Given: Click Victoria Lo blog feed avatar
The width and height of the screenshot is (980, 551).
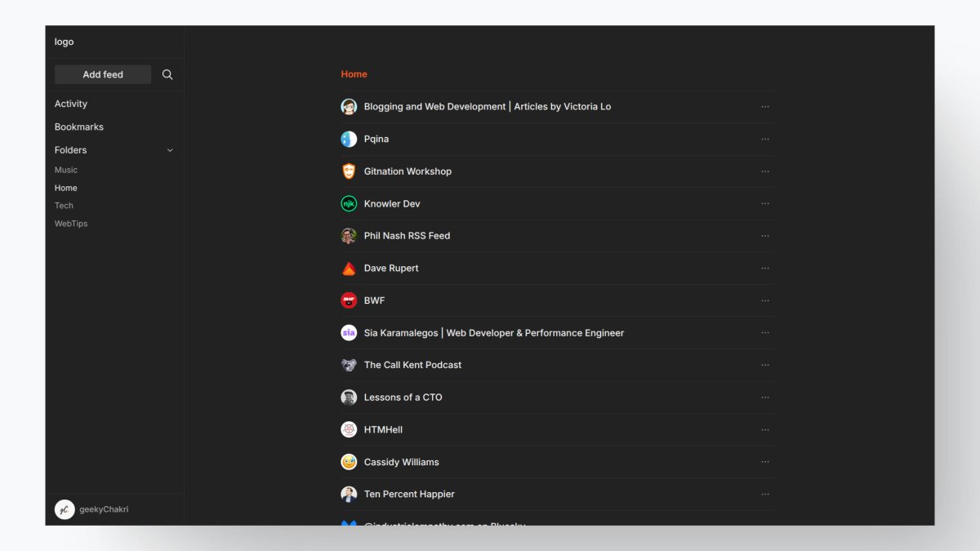Looking at the screenshot, I should 349,107.
